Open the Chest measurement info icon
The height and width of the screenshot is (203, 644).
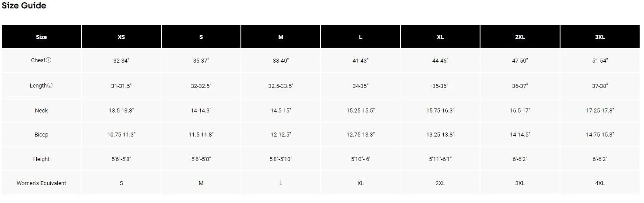coord(49,60)
